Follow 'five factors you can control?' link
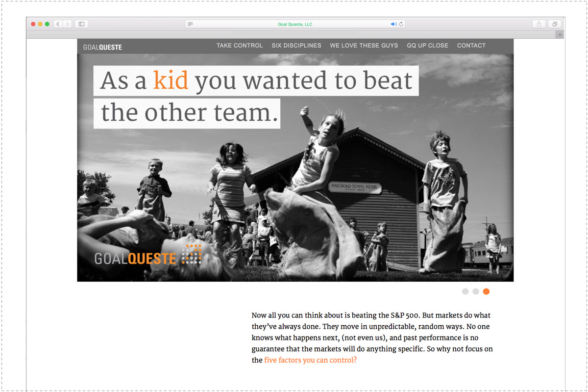 coord(310,360)
